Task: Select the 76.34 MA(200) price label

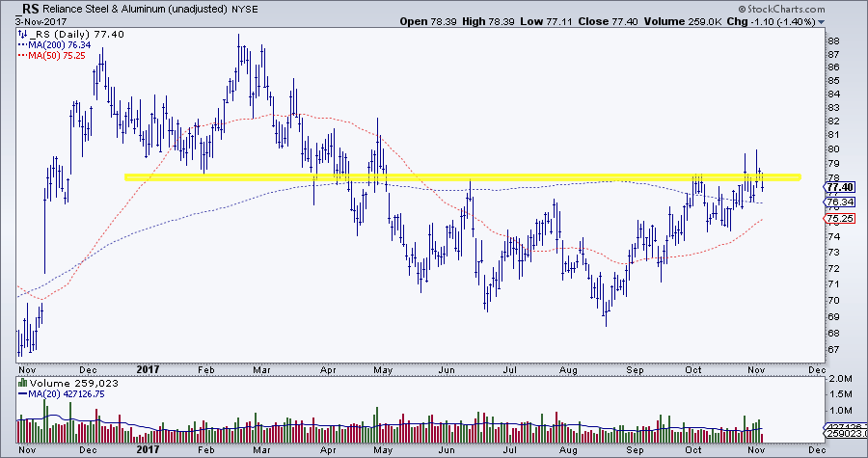Action: (x=839, y=202)
